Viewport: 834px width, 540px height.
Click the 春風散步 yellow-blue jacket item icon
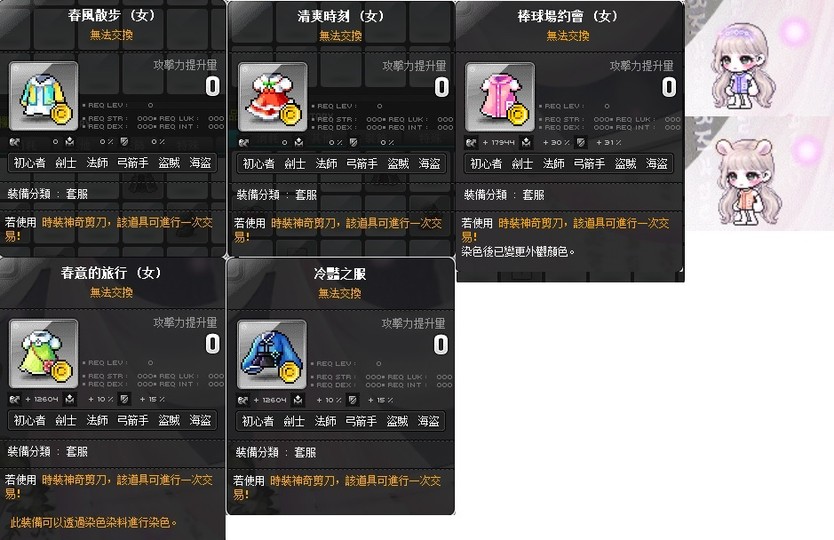pos(44,96)
